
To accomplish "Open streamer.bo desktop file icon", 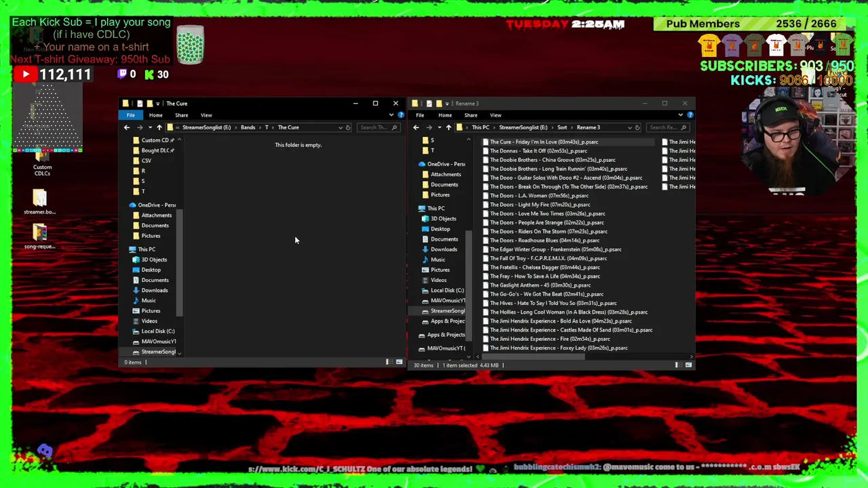I will [39, 203].
